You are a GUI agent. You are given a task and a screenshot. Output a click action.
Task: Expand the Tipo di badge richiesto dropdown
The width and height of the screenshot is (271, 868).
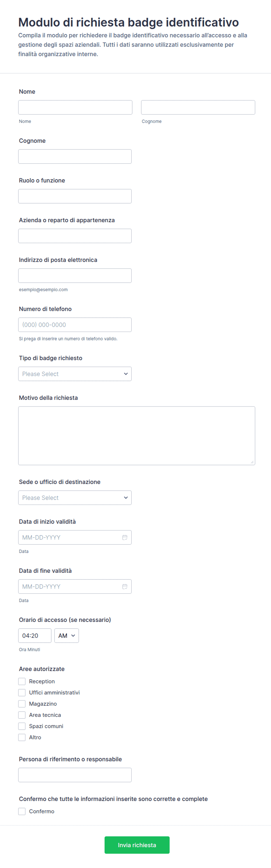tap(75, 374)
